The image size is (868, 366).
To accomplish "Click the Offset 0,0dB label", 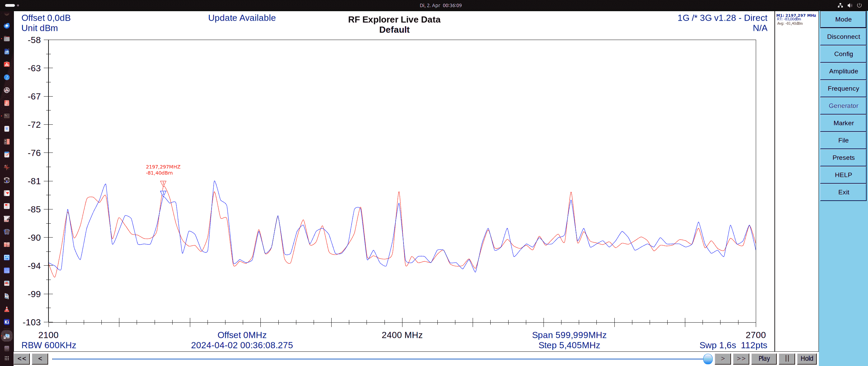I will [x=46, y=18].
